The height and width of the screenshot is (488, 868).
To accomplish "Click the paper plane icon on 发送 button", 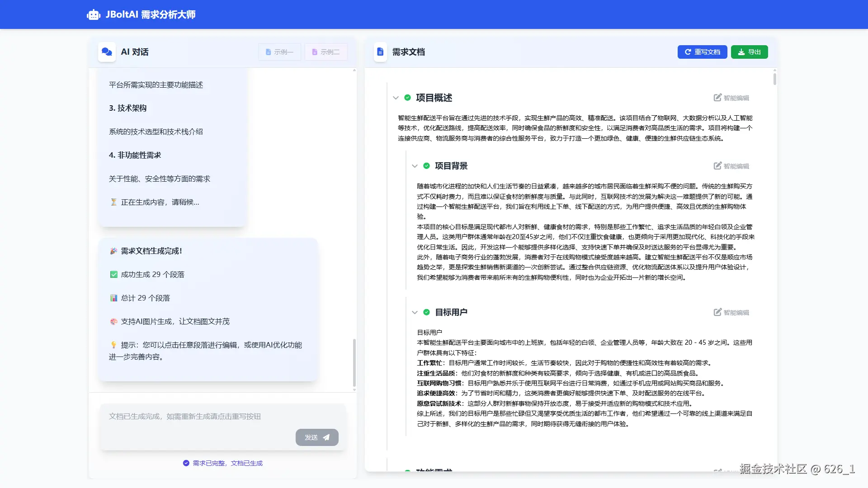I will (327, 437).
